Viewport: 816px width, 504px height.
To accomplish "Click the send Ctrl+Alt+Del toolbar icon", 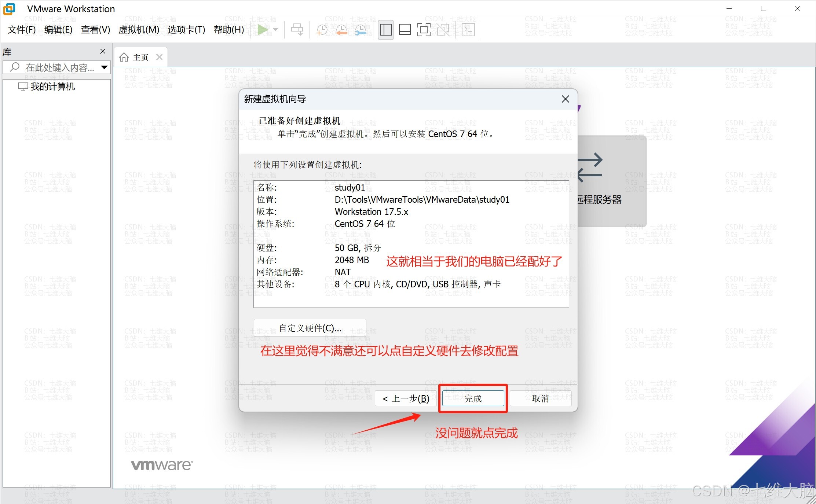I will 297,30.
